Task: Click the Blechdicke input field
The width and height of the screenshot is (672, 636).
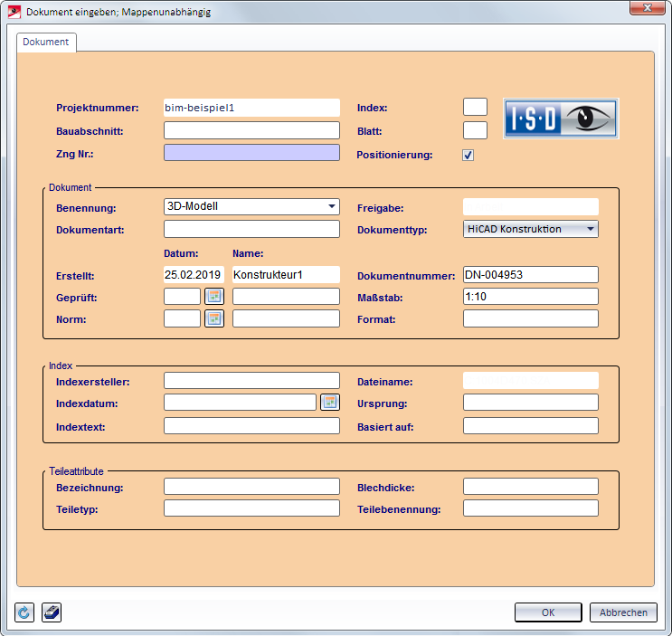Action: [x=530, y=487]
